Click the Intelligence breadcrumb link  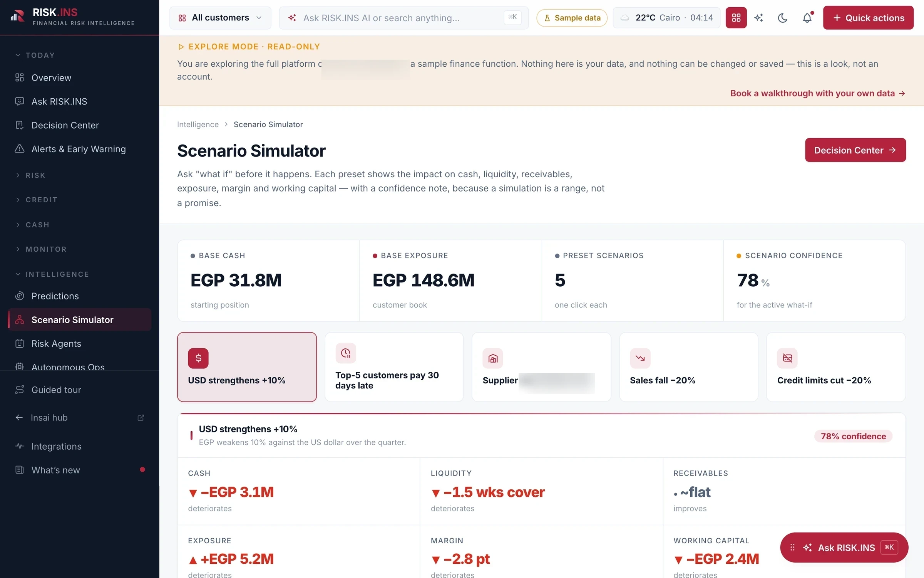pos(198,124)
